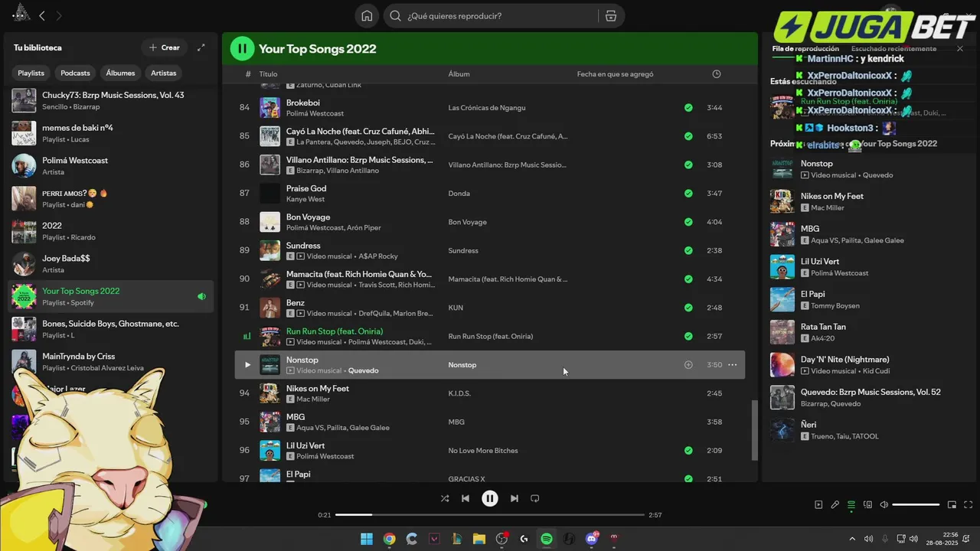Open Spotify Home with the house icon
Viewport: 980px width, 551px height.
(x=367, y=16)
